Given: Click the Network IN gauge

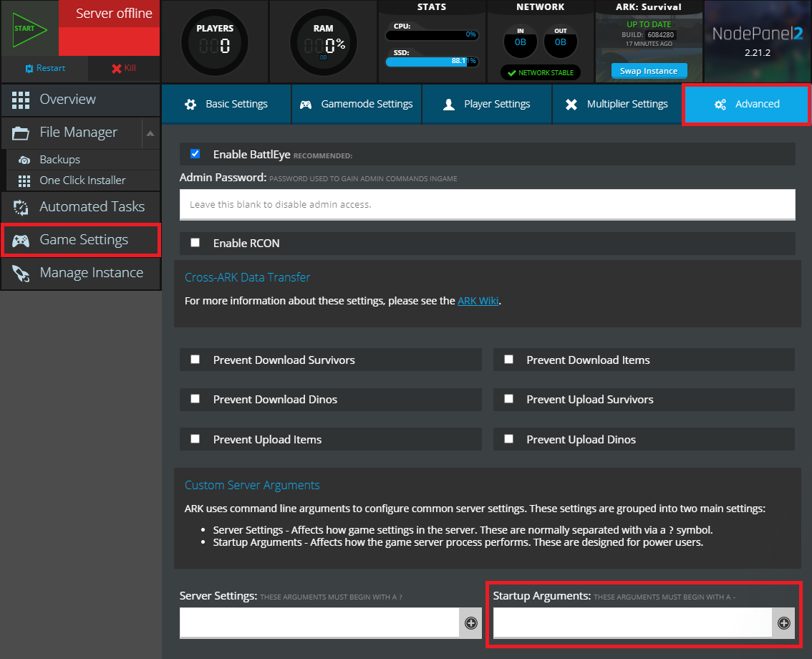Looking at the screenshot, I should (521, 42).
